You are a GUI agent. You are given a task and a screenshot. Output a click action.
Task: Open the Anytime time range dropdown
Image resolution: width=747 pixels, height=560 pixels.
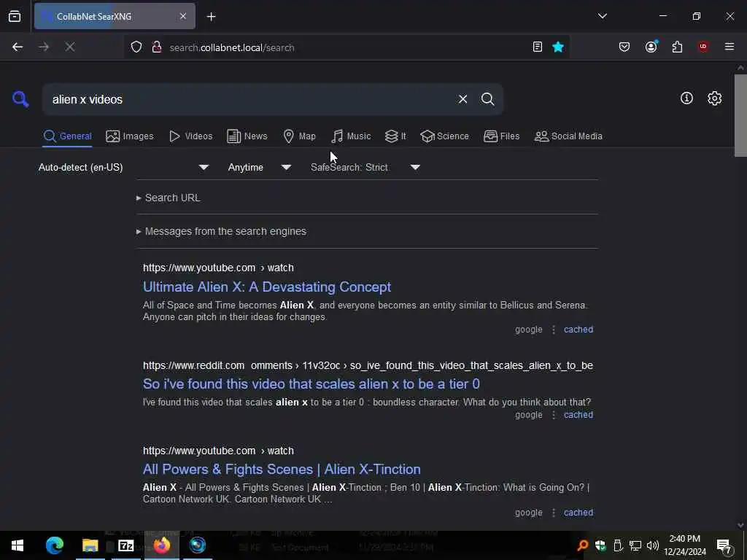point(260,167)
